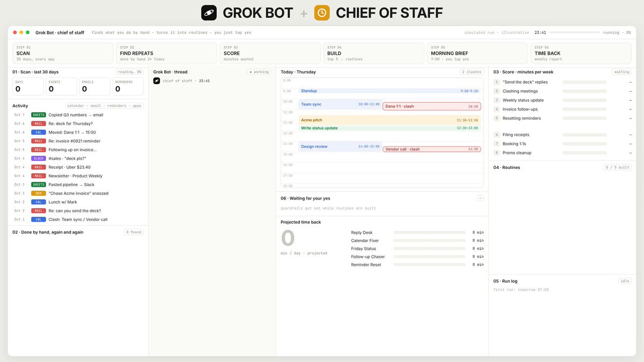Click the DAYS counter card
Image resolution: width=644 pixels, height=362 pixels.
[28, 86]
